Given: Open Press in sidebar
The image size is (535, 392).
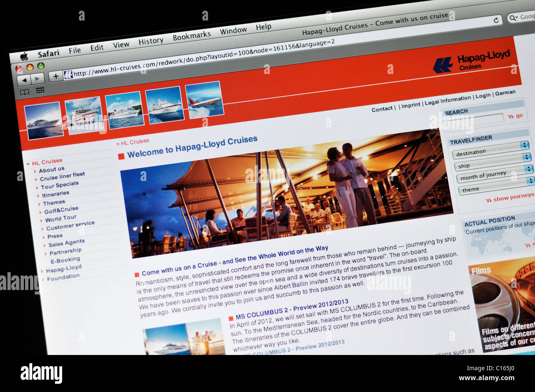Looking at the screenshot, I should coord(55,237).
